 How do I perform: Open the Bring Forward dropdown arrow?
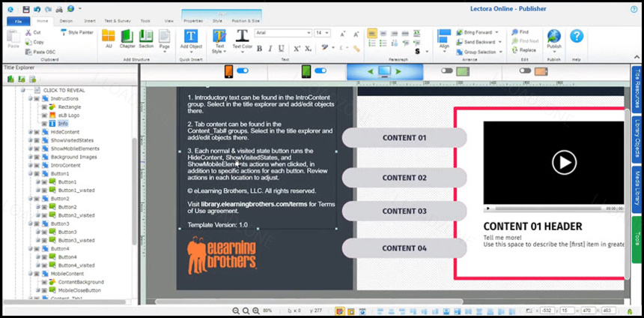click(496, 32)
